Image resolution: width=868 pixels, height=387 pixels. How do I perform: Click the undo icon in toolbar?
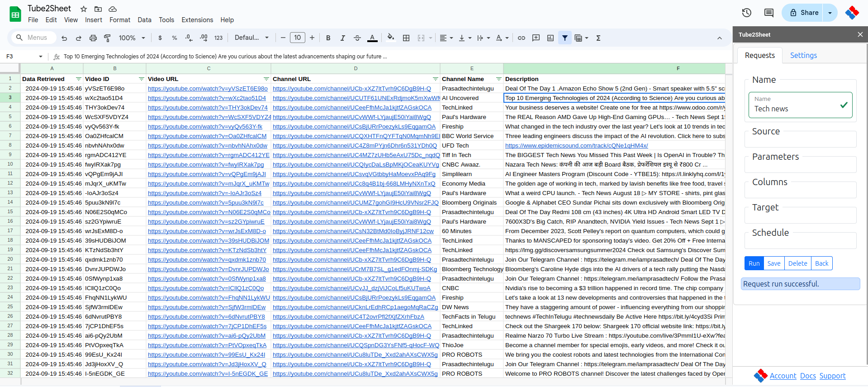tap(64, 38)
